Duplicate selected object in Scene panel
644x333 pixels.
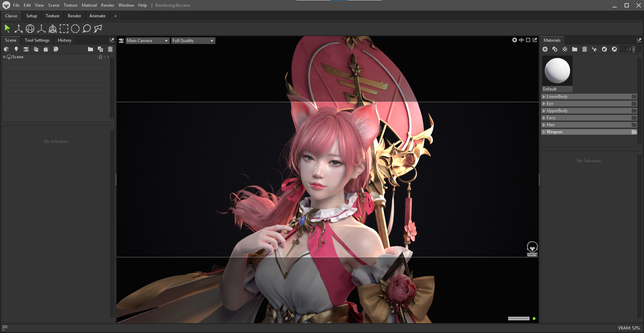pyautogui.click(x=100, y=49)
